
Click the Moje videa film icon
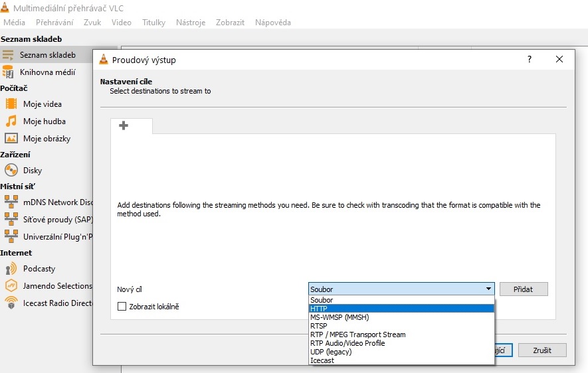11,104
